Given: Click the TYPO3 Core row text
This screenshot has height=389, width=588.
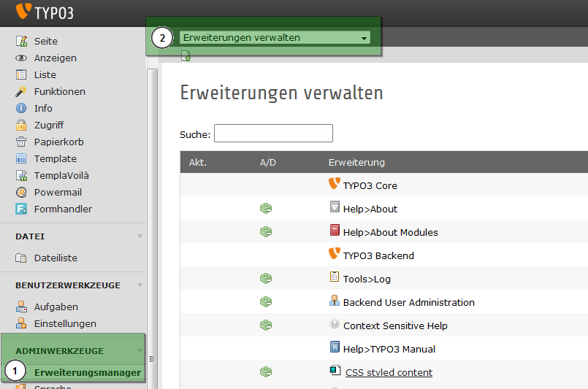Looking at the screenshot, I should click(x=370, y=186).
